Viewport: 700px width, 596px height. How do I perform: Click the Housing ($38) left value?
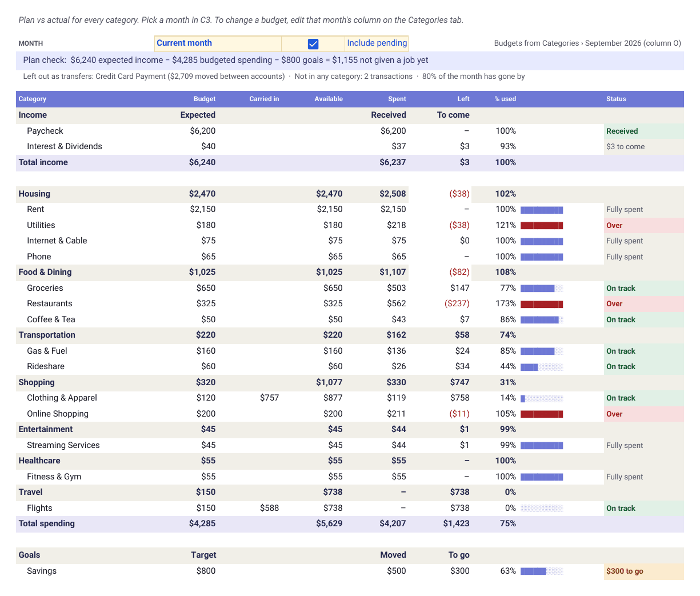point(459,194)
